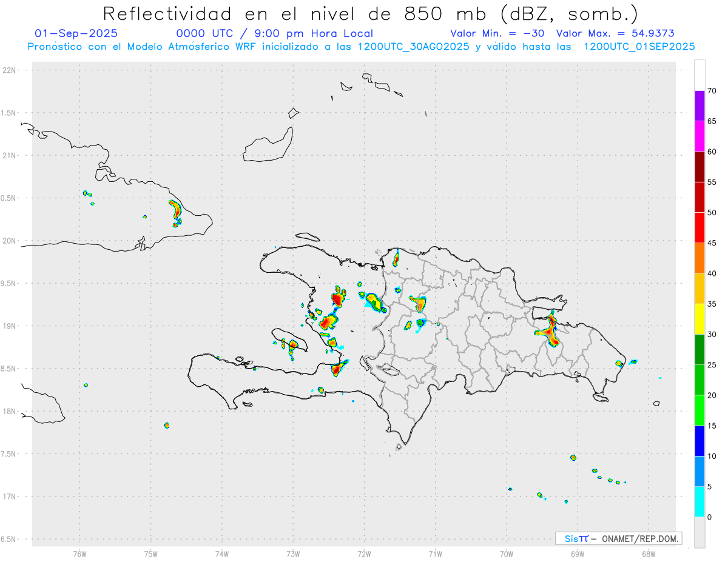Click the longitude axis label '73W'

[293, 554]
